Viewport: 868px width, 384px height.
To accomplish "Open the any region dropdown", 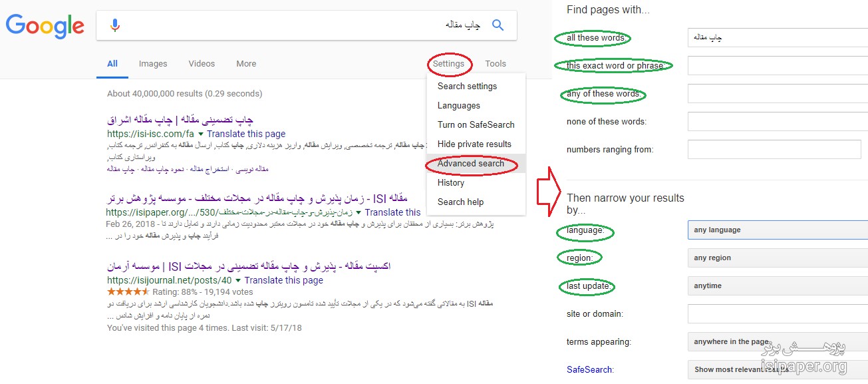I will pos(778,258).
